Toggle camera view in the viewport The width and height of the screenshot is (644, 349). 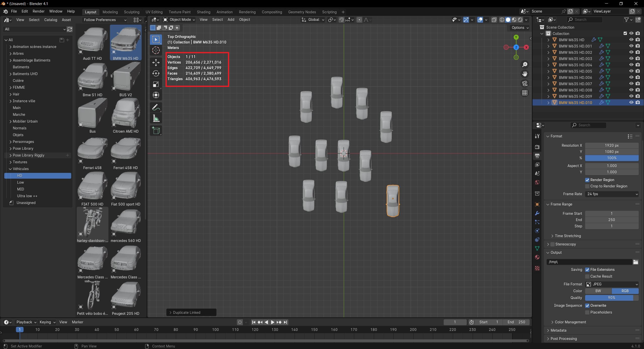tap(525, 83)
